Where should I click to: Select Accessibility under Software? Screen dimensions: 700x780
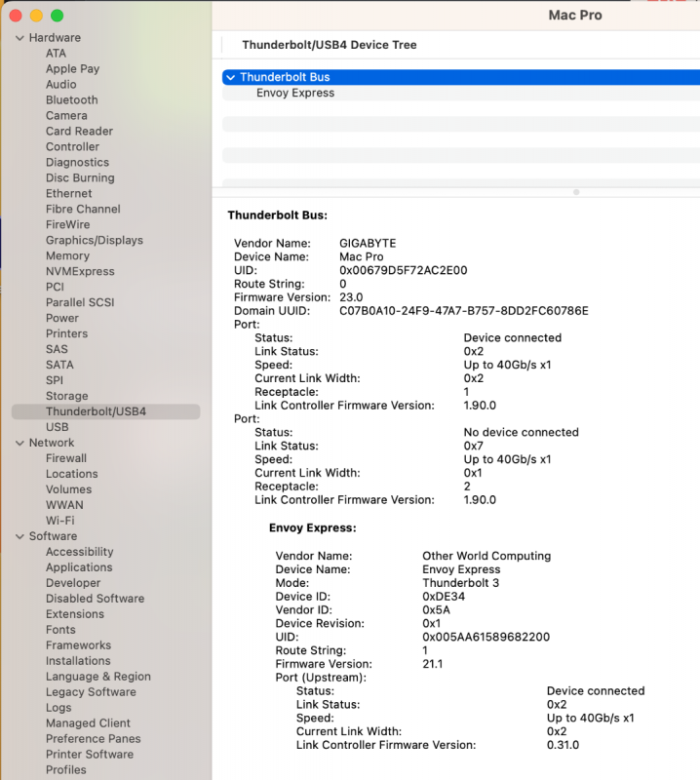coord(80,552)
